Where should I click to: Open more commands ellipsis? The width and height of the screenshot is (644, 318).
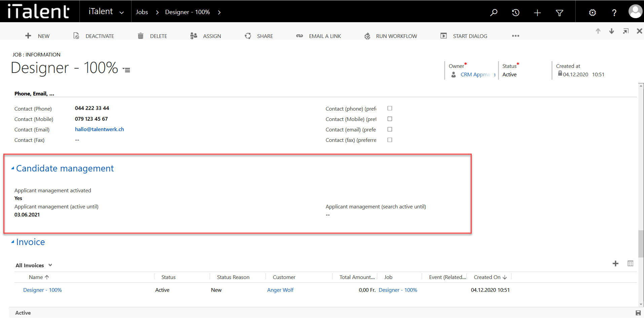tap(515, 36)
